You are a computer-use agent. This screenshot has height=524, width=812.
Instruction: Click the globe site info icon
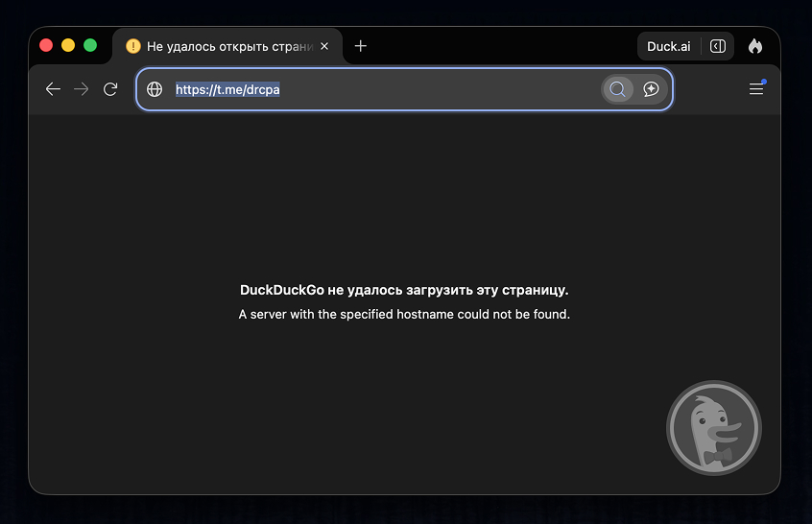[x=155, y=89]
